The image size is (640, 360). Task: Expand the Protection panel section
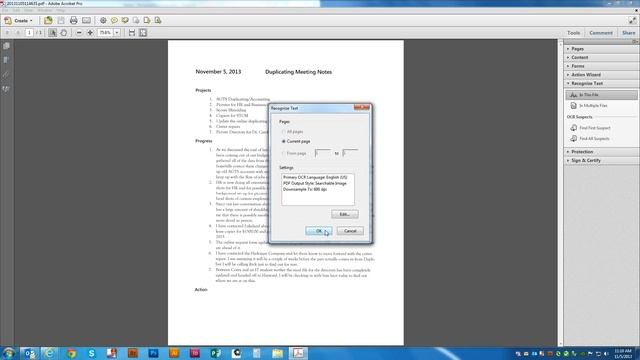tap(601, 152)
